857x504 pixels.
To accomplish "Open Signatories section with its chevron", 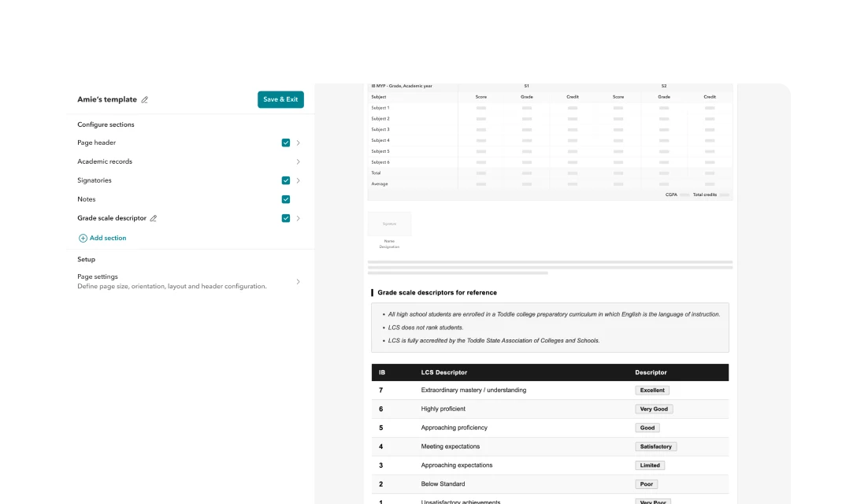I will pos(299,180).
